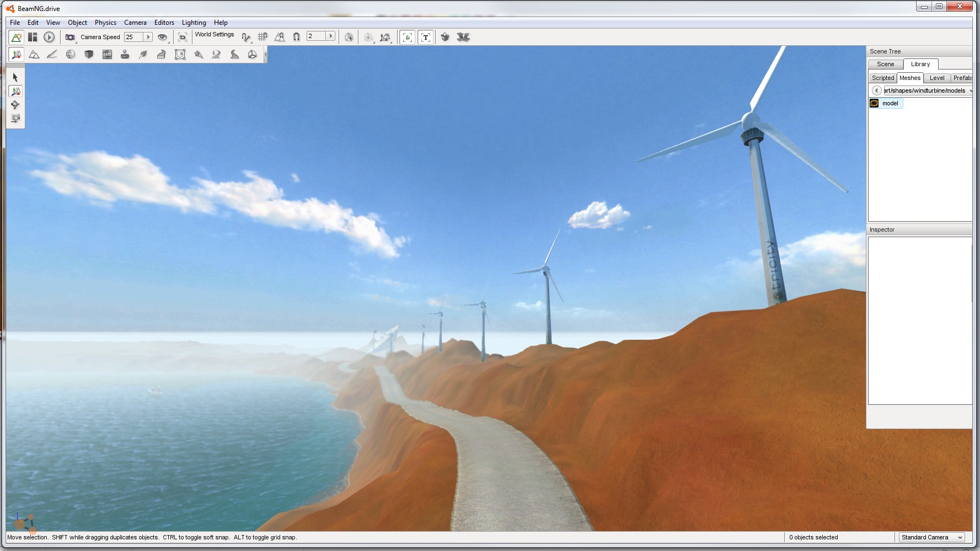
Task: Open the Particle Editor star icon
Action: coord(199,54)
